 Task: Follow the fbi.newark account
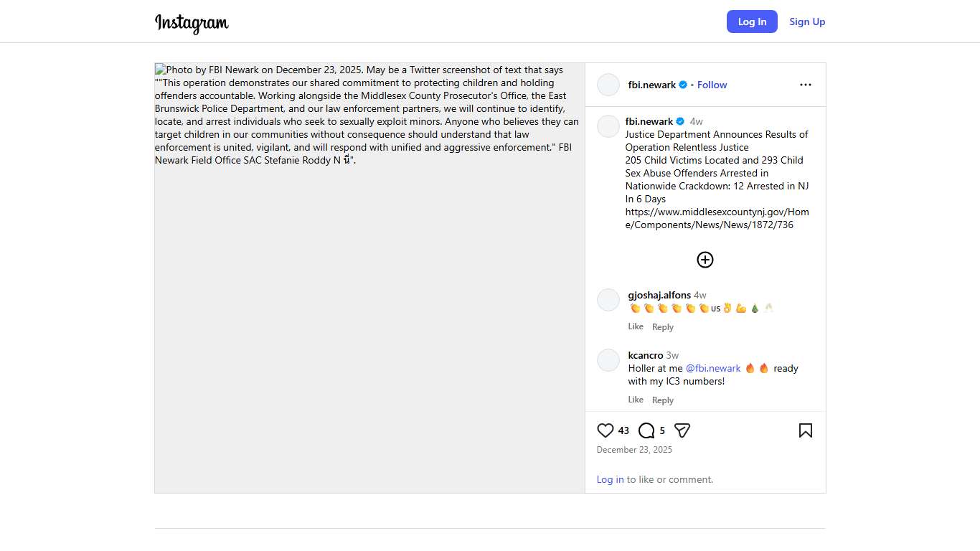(712, 85)
